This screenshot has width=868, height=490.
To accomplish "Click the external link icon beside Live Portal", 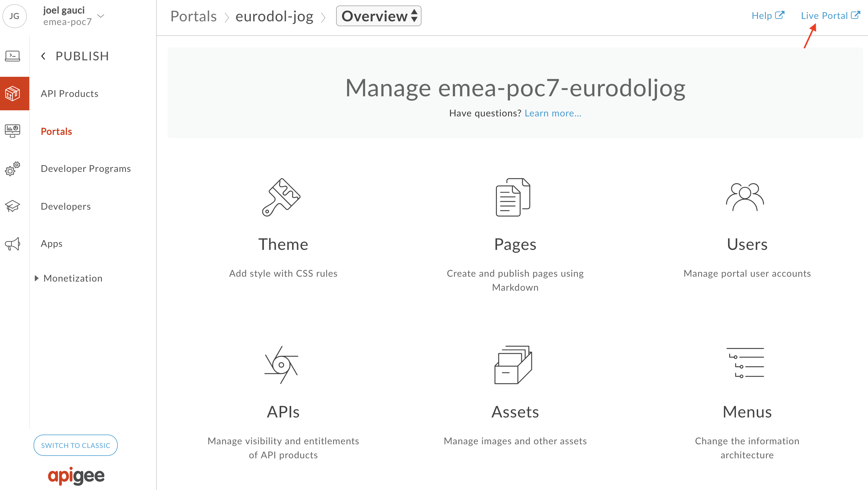I will [855, 15].
